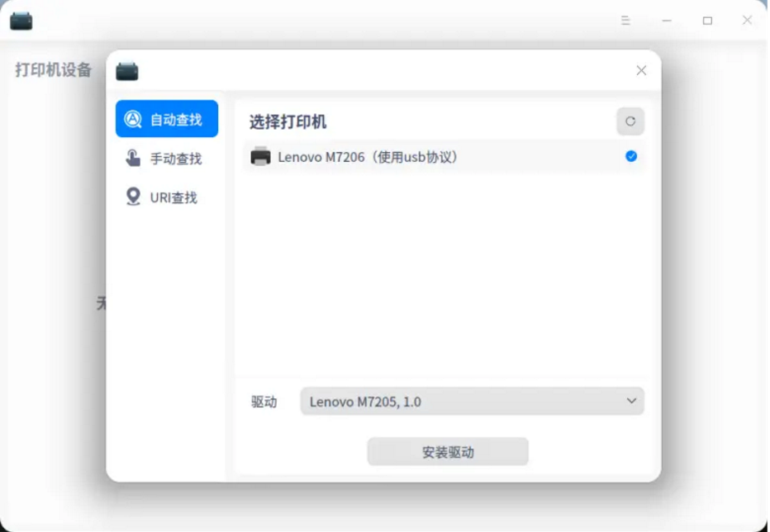
Task: Open the 驱动 Lenovo M7205 dropdown
Action: click(x=472, y=401)
